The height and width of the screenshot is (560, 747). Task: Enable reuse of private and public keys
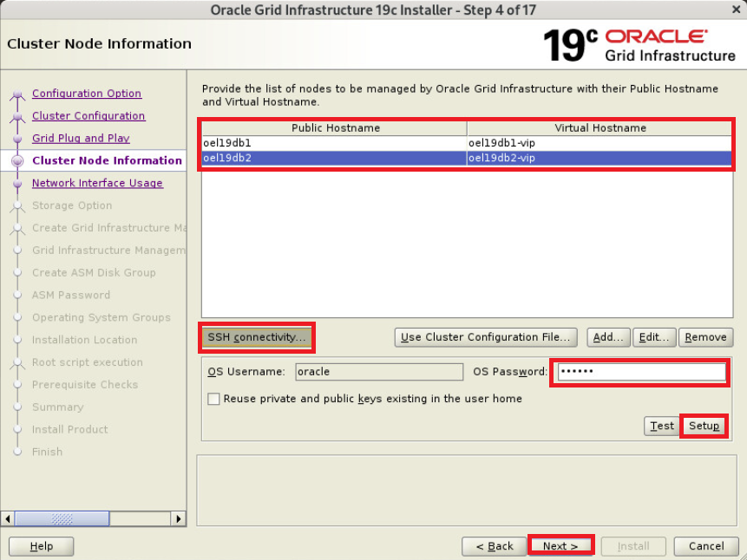click(x=214, y=399)
